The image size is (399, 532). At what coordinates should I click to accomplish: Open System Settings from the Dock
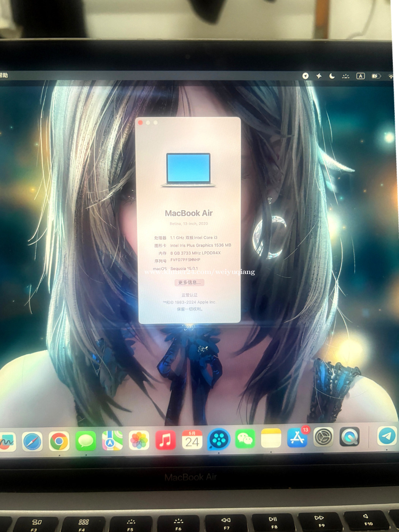[323, 437]
